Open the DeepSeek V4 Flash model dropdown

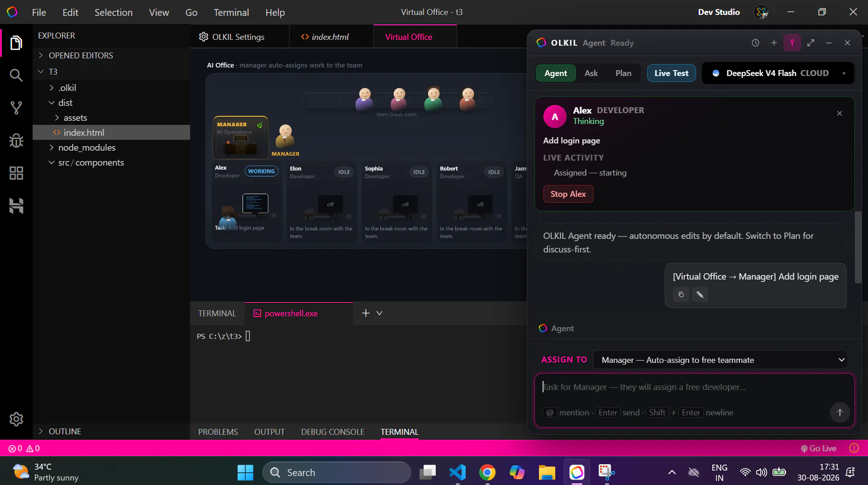pos(778,73)
